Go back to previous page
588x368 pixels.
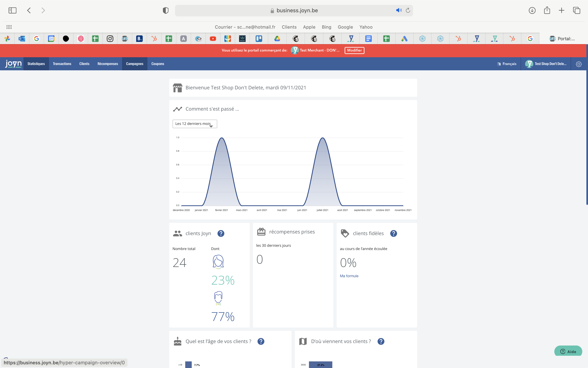29,10
